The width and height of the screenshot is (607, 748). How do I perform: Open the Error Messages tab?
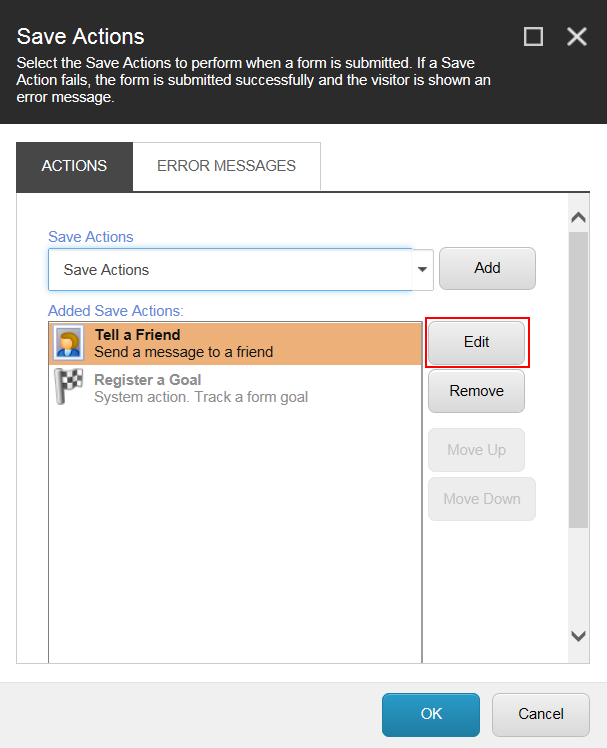click(x=226, y=166)
